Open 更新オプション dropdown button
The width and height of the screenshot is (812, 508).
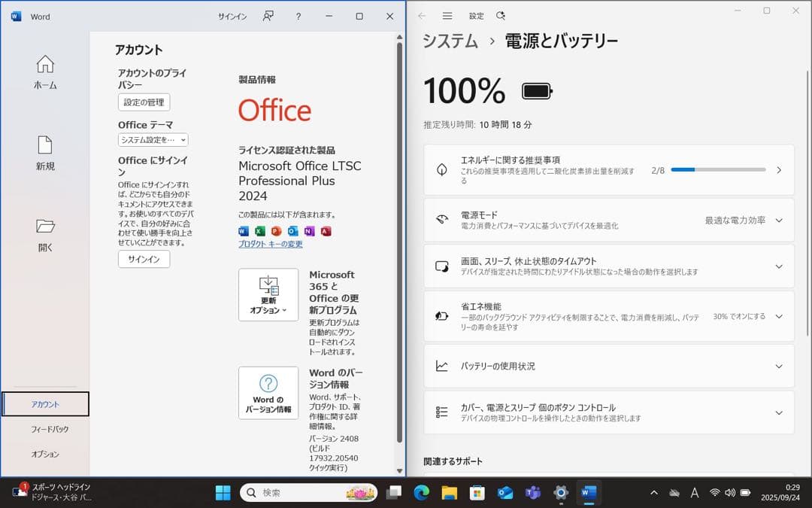[268, 294]
